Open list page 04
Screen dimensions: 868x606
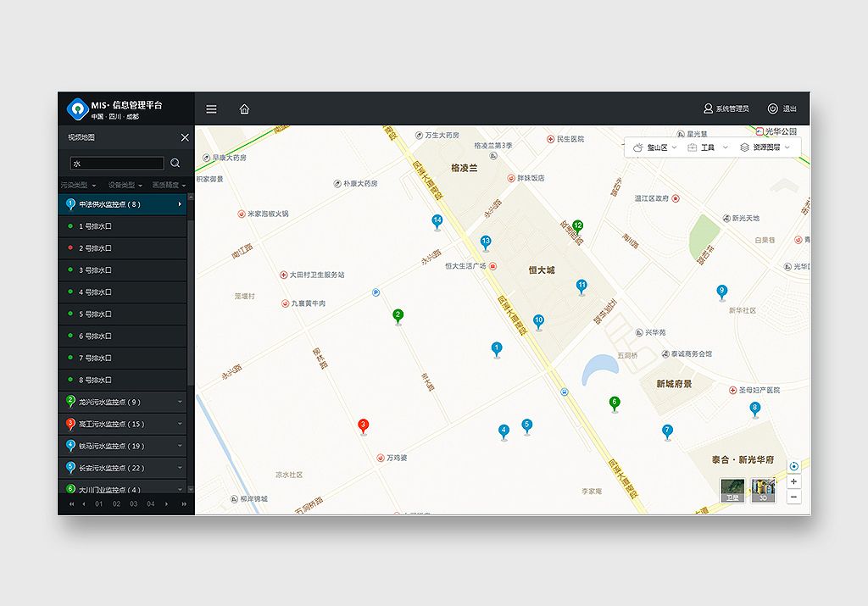pyautogui.click(x=151, y=504)
